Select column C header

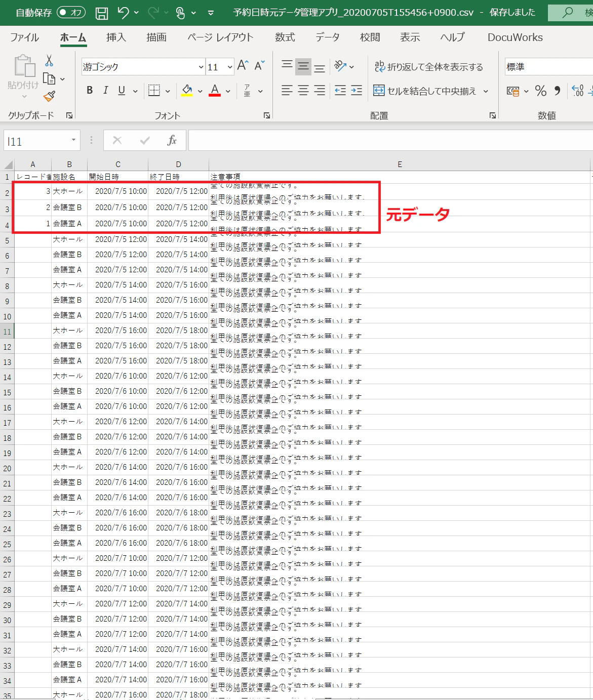tap(118, 164)
